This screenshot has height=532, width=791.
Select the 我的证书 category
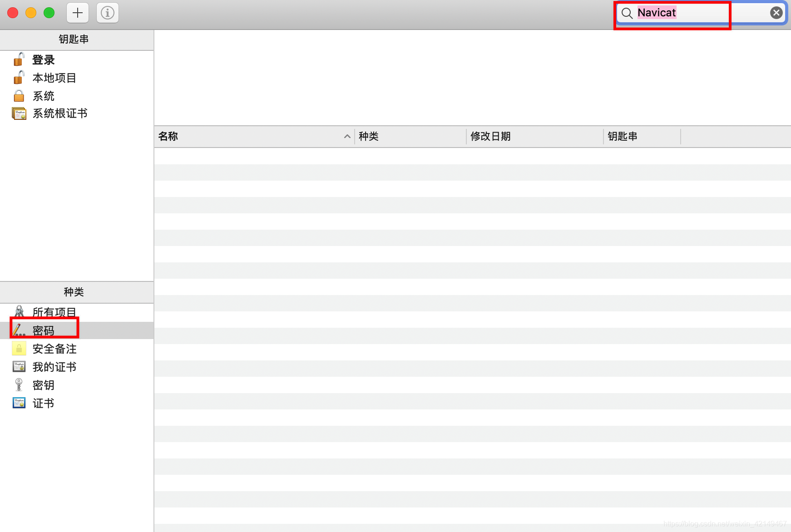[77, 367]
